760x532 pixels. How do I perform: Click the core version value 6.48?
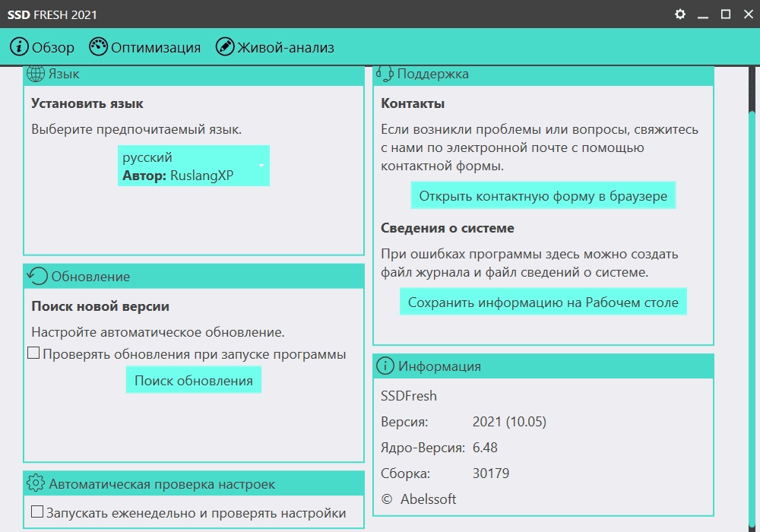(485, 447)
